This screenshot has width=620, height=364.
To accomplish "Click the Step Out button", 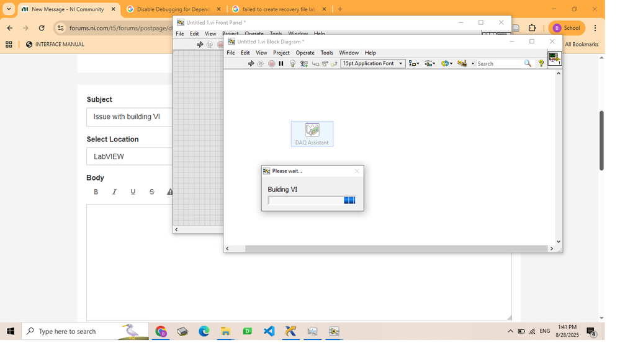I will 334,64.
